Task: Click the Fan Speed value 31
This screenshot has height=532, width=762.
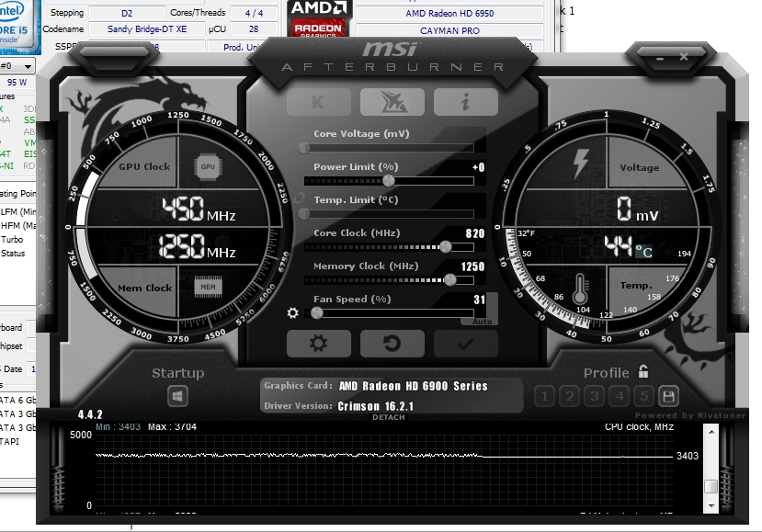Action: pyautogui.click(x=479, y=300)
